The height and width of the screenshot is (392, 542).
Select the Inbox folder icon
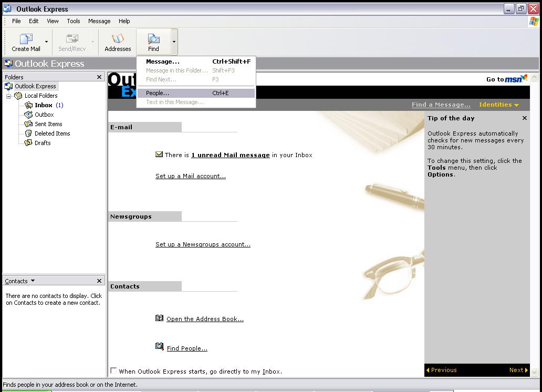[x=28, y=105]
